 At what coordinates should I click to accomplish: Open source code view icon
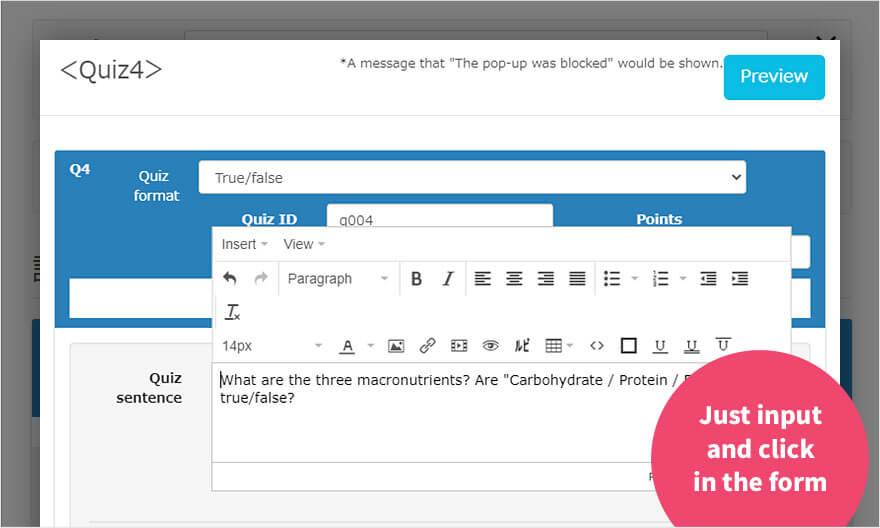tap(597, 346)
